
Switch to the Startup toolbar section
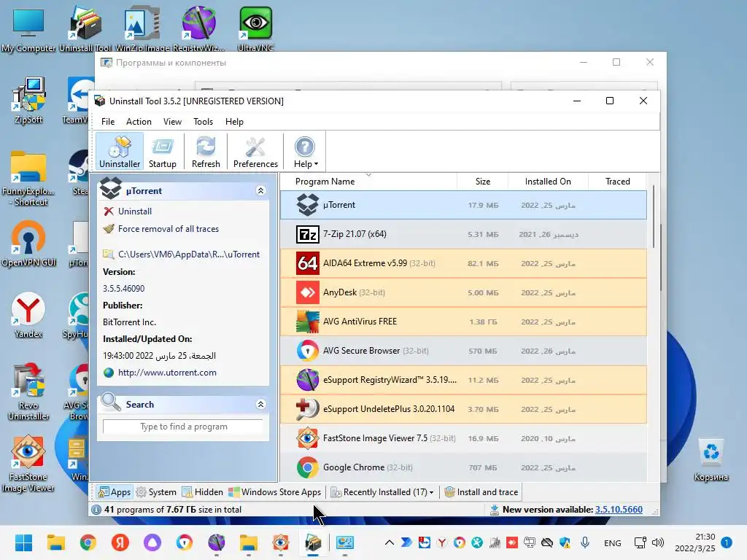click(x=163, y=152)
